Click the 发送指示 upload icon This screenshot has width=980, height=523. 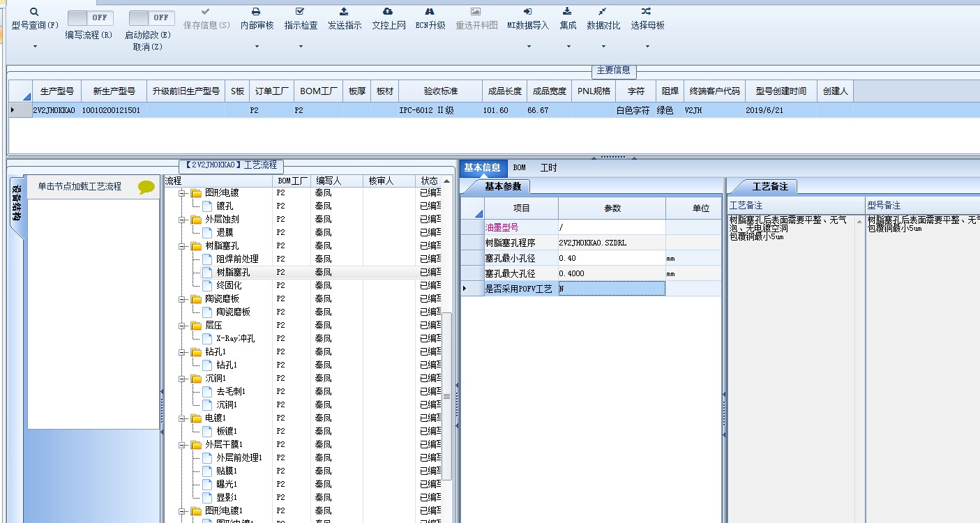point(344,12)
